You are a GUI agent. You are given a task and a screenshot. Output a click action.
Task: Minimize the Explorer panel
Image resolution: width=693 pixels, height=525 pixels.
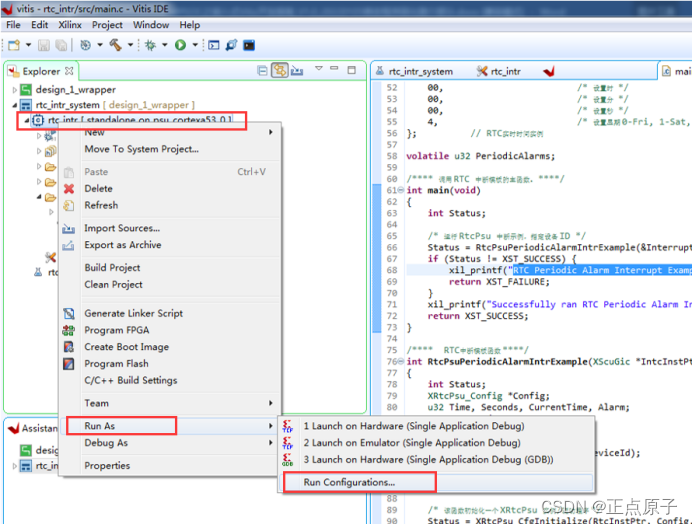[334, 68]
